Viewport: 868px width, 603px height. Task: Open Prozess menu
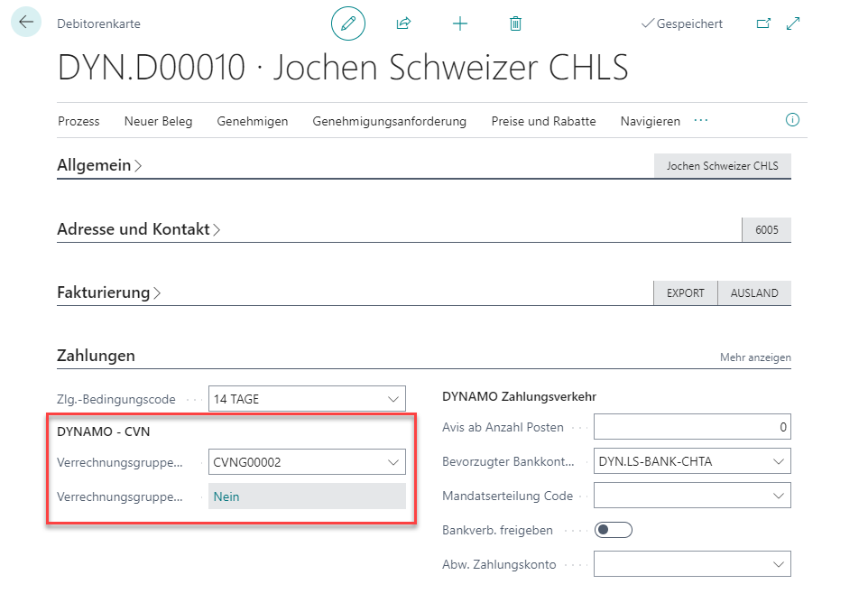point(78,121)
